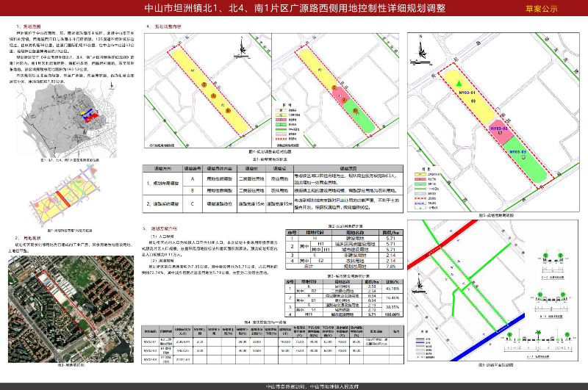
Task: Click the "45.18%" percentage cell
Action: click(x=392, y=289)
